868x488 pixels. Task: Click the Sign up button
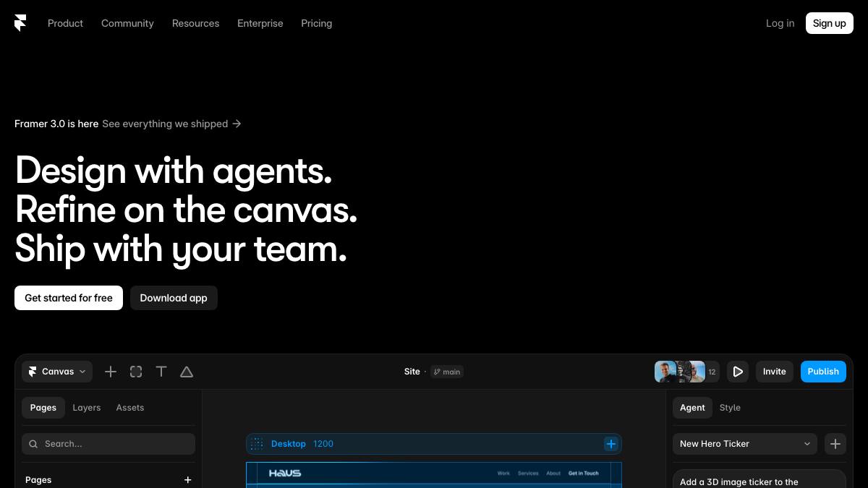click(829, 23)
